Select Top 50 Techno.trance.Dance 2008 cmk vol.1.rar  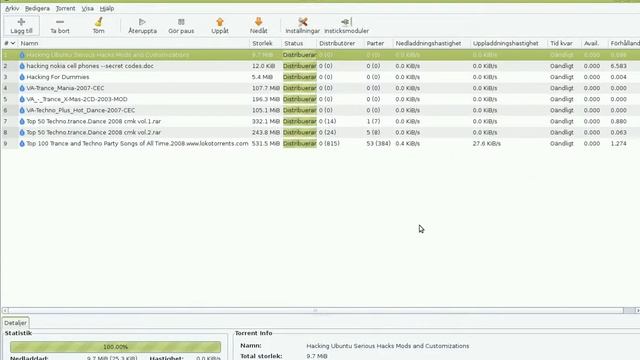[93, 121]
